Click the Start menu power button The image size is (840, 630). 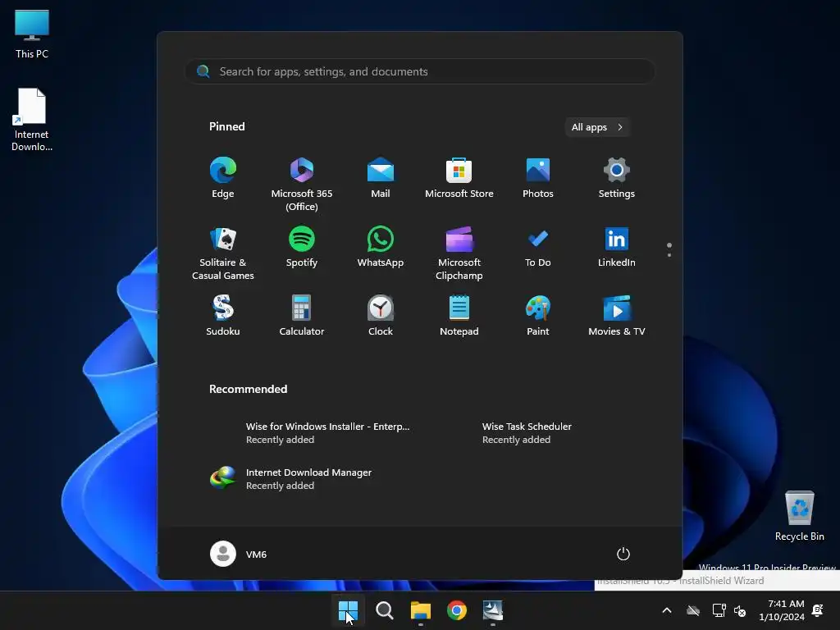pos(623,554)
